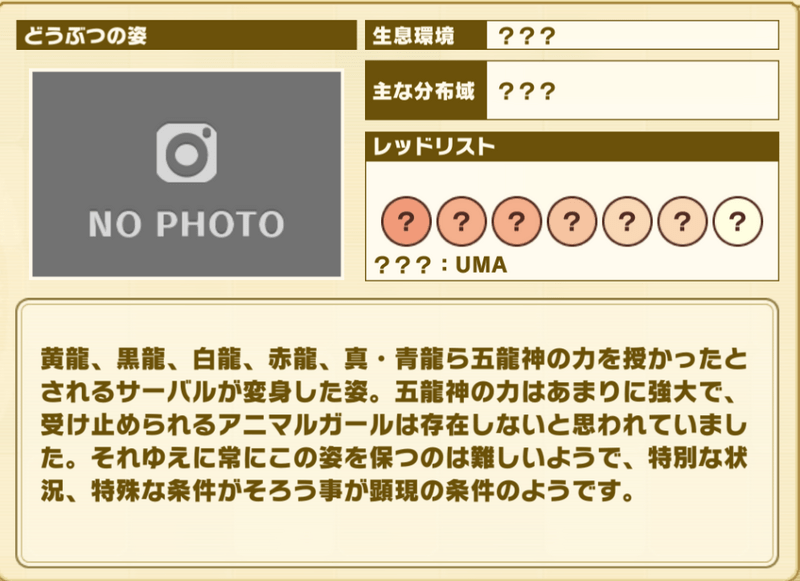The width and height of the screenshot is (800, 581).
Task: Select the last white red list circle
Action: (738, 221)
